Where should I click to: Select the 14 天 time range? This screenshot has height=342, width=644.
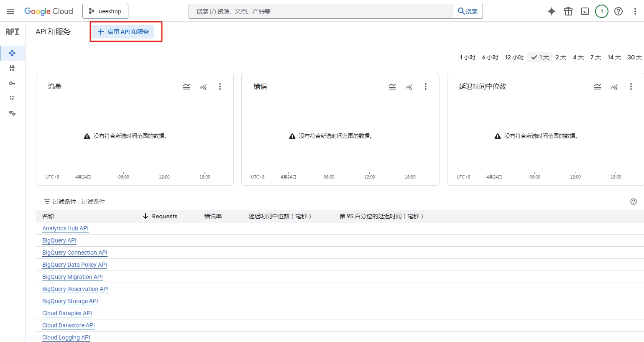tap(614, 57)
